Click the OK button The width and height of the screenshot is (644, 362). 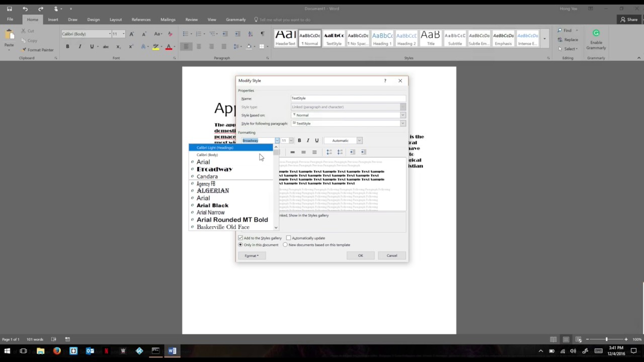(x=360, y=255)
